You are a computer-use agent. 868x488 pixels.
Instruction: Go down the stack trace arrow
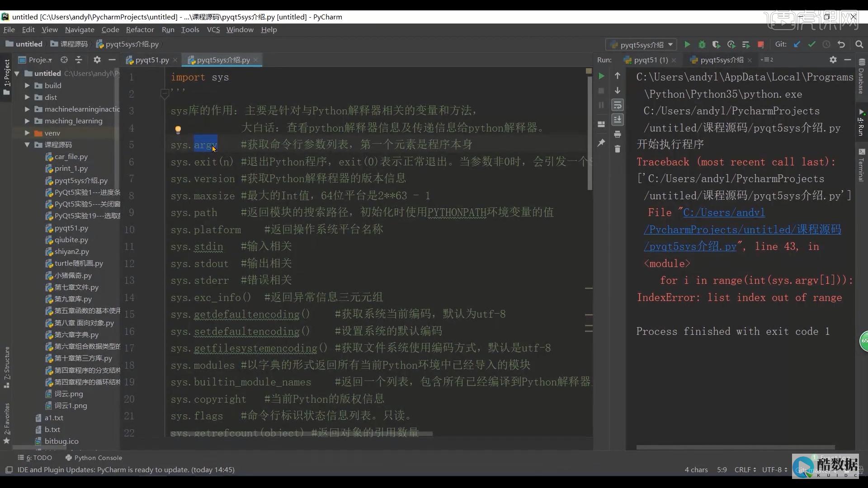[x=618, y=91]
